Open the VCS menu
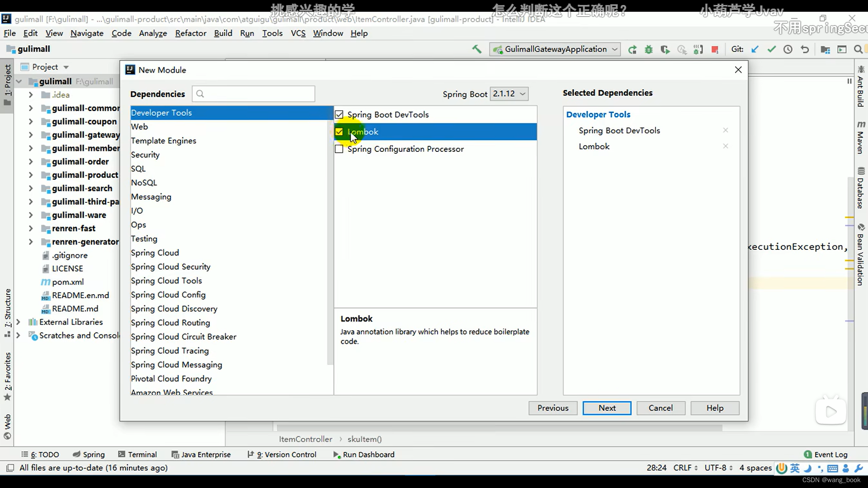The image size is (868, 488). 298,33
